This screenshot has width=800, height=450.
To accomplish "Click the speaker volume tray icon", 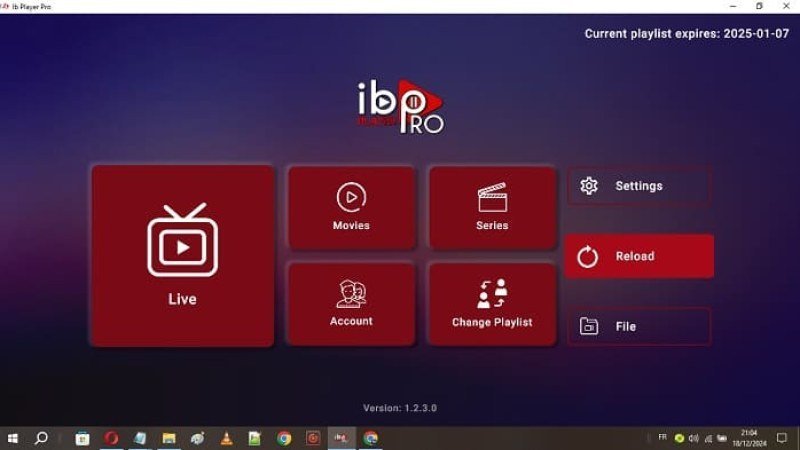I will pyautogui.click(x=693, y=438).
